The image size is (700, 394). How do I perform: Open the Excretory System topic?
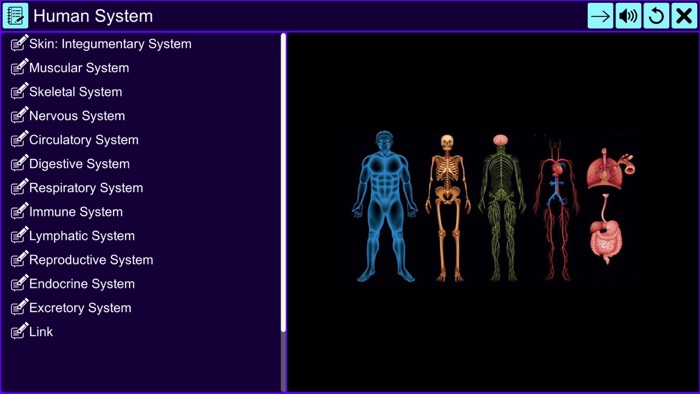(80, 308)
